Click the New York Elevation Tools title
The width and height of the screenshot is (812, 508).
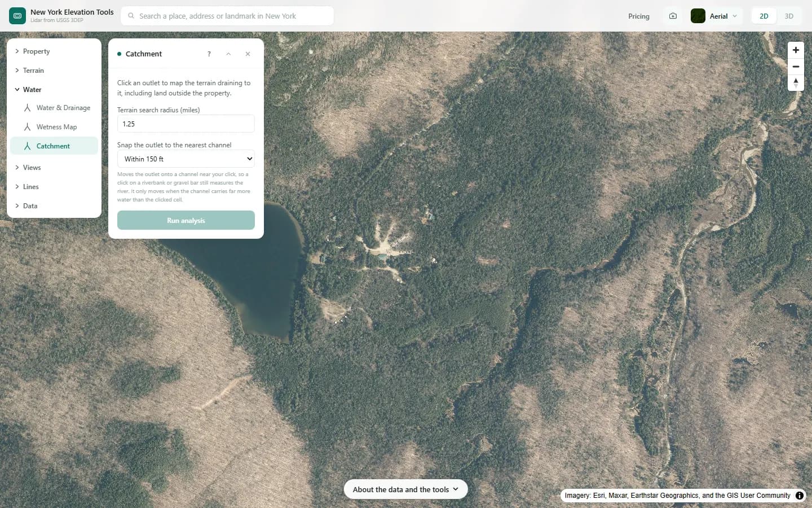(72, 12)
